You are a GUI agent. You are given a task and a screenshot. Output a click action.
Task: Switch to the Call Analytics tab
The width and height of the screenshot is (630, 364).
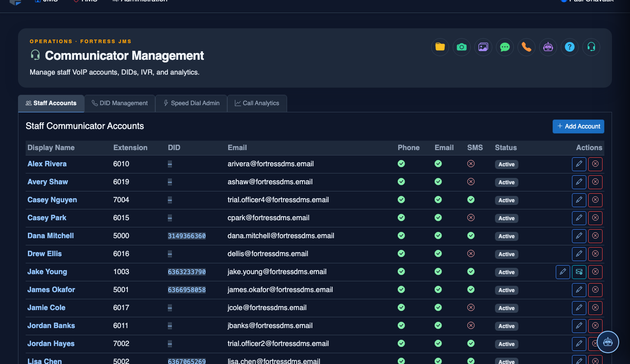257,103
